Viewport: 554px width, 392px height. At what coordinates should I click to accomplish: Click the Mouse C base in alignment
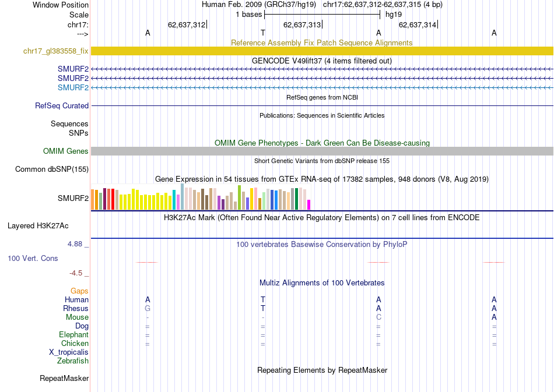coord(378,317)
